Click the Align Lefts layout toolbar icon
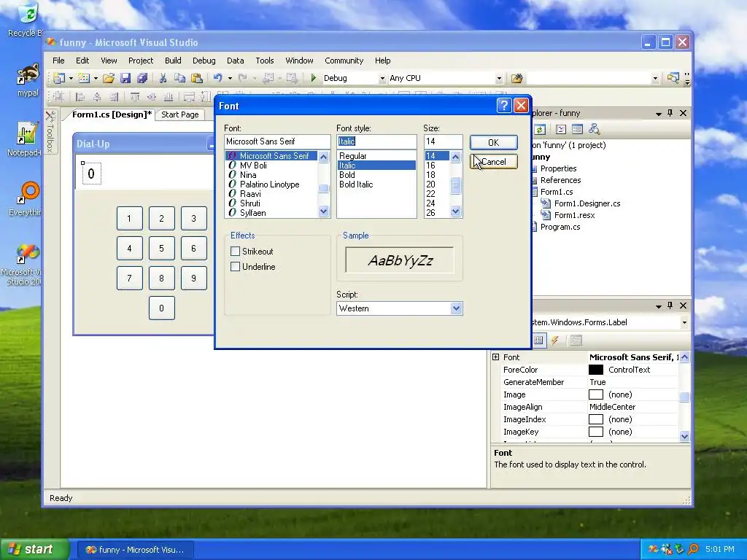 (x=80, y=97)
